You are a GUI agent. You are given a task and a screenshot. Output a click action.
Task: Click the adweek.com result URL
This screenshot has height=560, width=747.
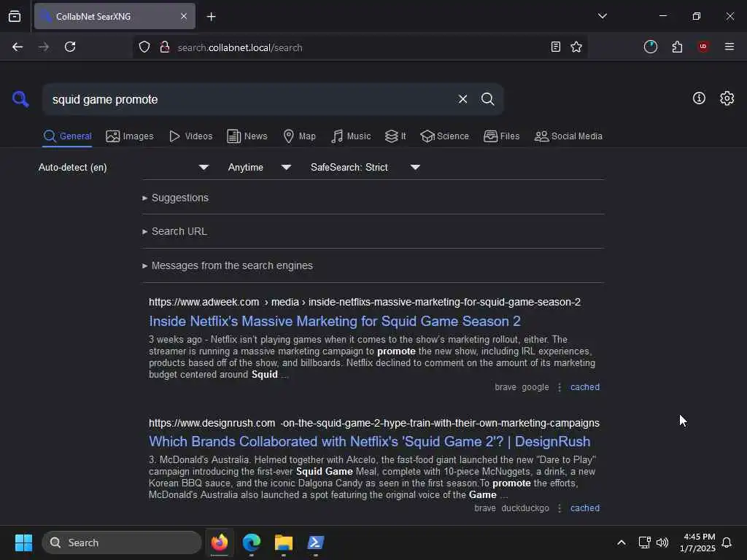click(365, 302)
